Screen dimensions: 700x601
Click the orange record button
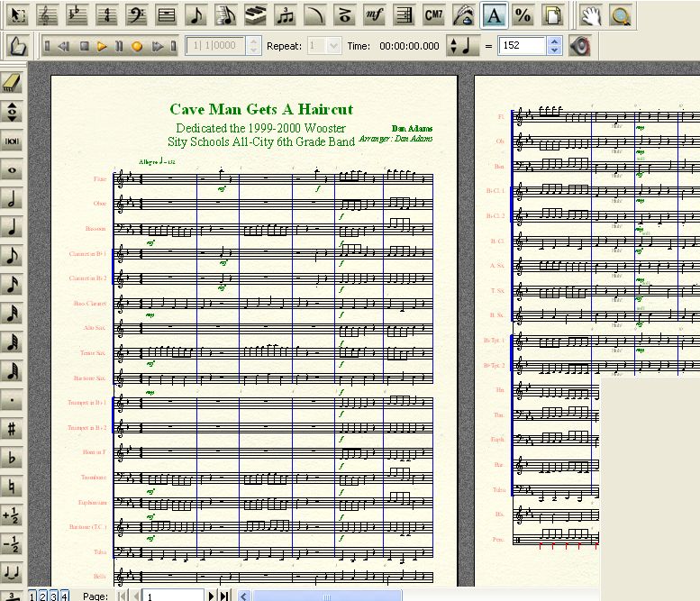pos(137,47)
